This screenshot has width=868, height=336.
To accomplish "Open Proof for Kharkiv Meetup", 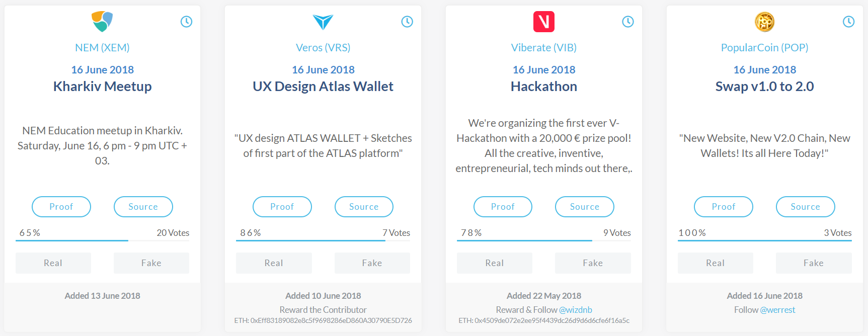I will (61, 207).
